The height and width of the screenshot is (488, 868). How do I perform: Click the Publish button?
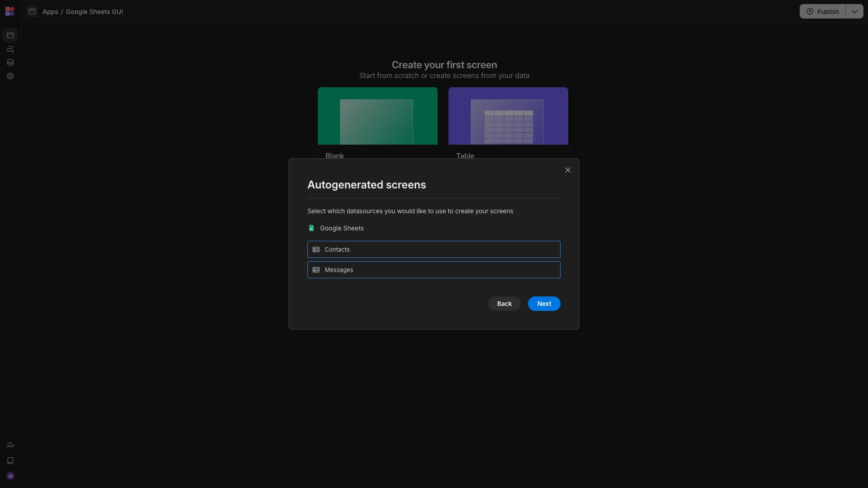tap(822, 11)
